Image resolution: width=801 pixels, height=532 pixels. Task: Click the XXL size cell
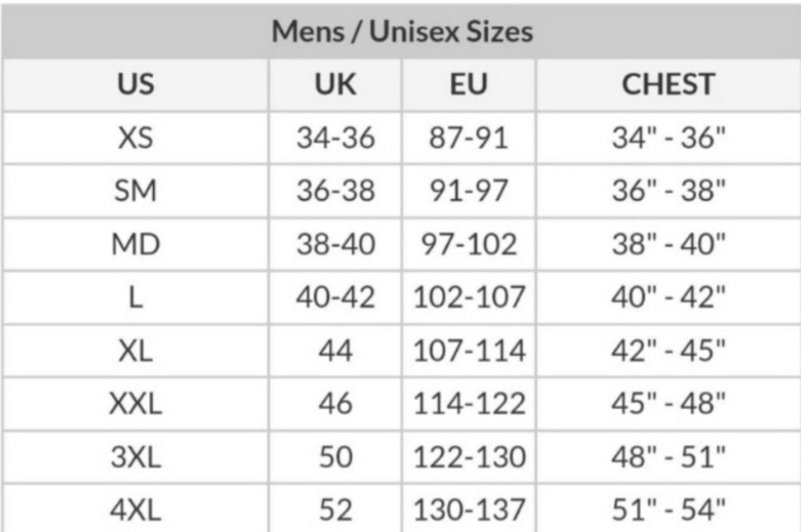click(x=136, y=403)
